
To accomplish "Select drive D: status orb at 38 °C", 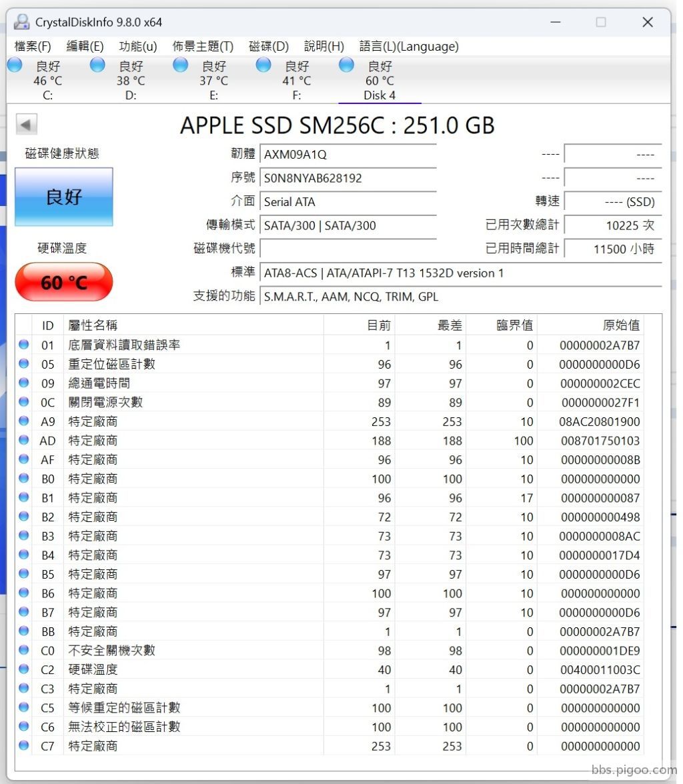I will (97, 65).
